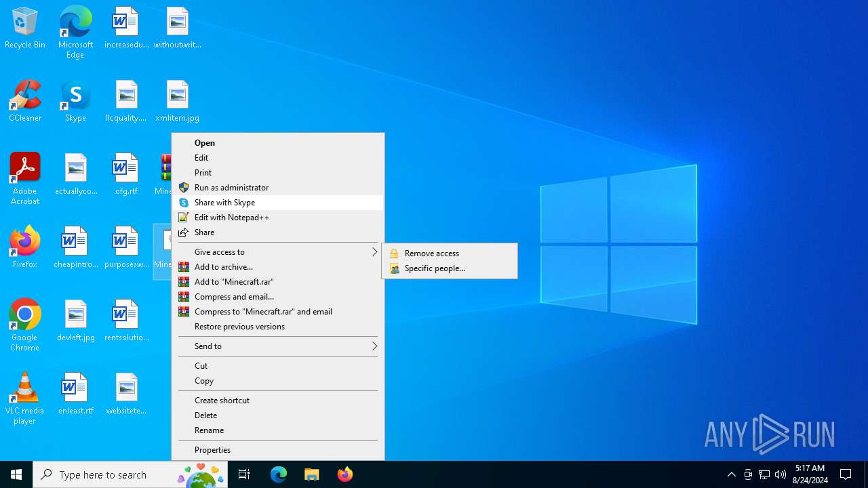Open the clock showing 5:17 AM

[810, 474]
